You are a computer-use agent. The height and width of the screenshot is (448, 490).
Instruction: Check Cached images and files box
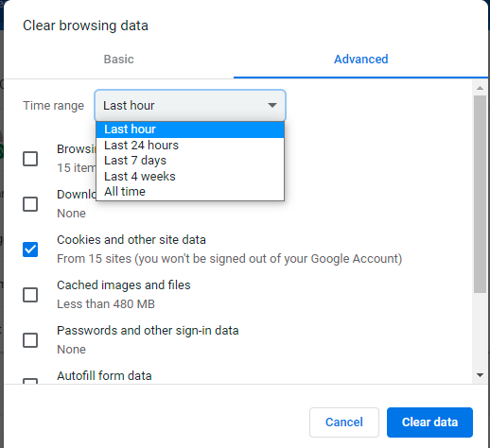pyautogui.click(x=30, y=295)
